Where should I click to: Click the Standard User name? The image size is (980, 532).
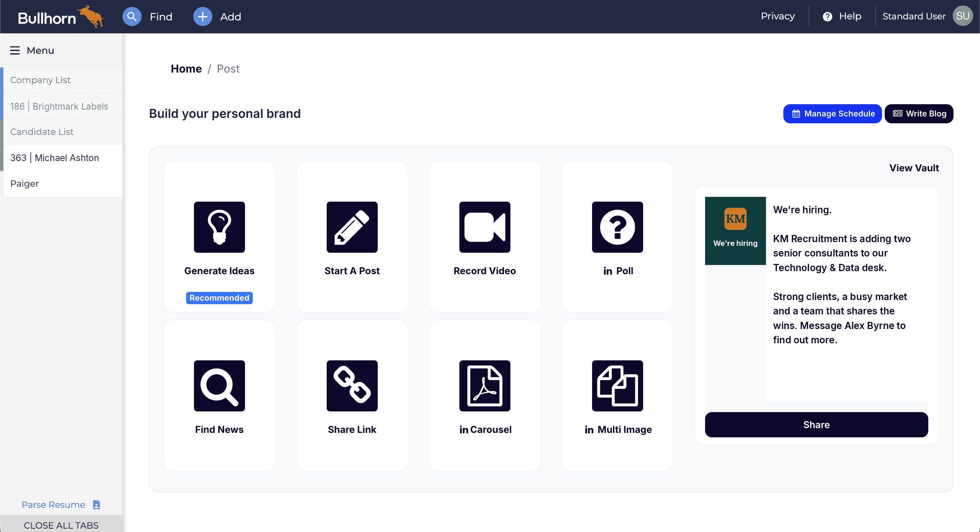[914, 16]
